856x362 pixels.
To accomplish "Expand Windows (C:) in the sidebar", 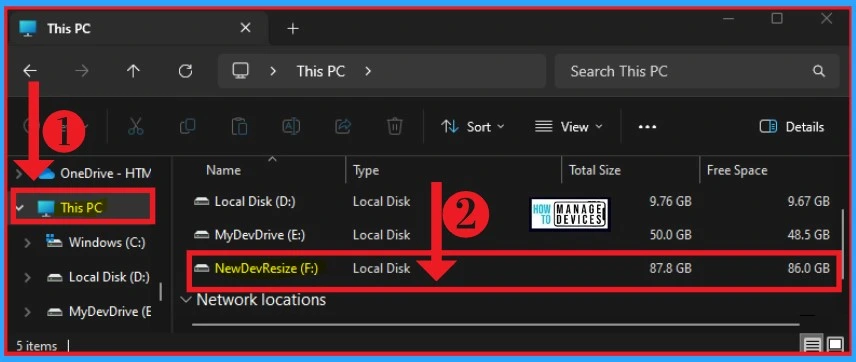I will click(x=27, y=242).
